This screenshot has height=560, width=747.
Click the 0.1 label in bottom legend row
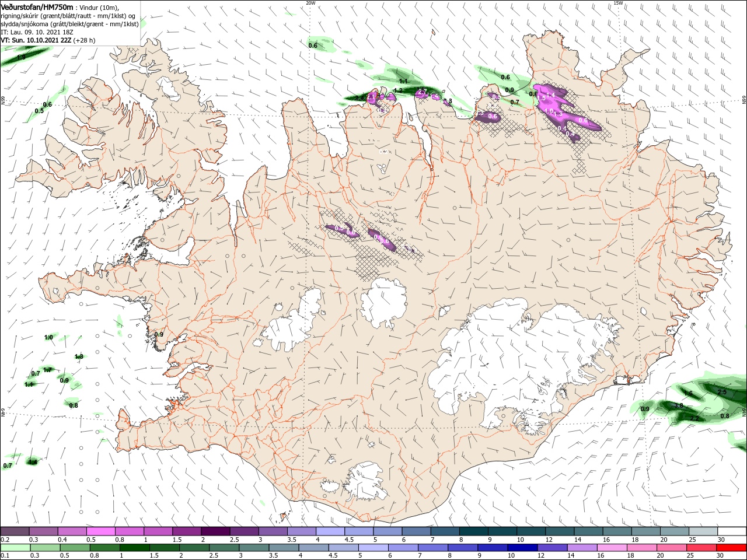[x=4, y=556]
